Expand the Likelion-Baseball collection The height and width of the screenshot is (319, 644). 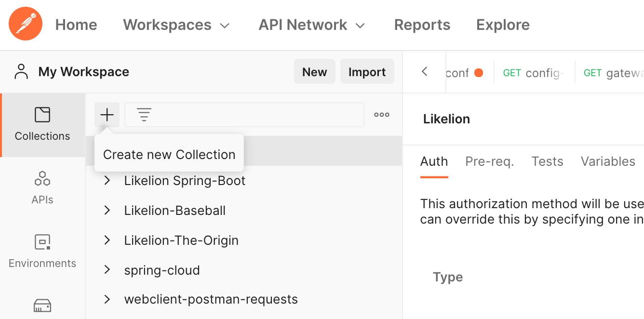pyautogui.click(x=107, y=211)
